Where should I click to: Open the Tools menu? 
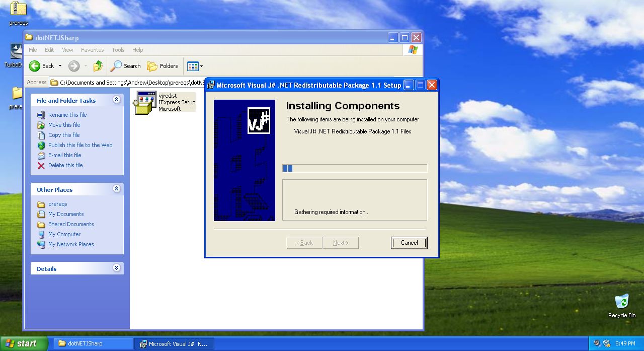coord(118,50)
